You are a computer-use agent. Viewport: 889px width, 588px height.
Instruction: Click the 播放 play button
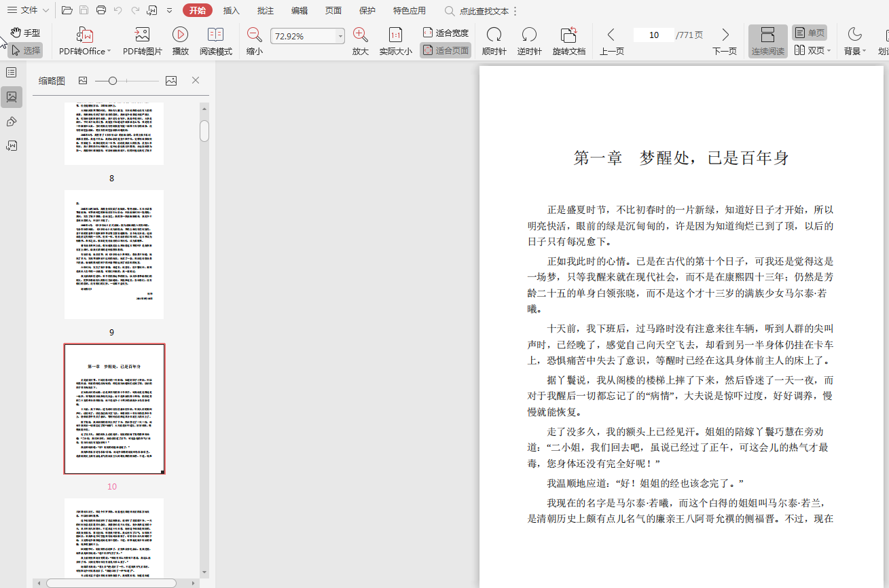[x=180, y=41]
